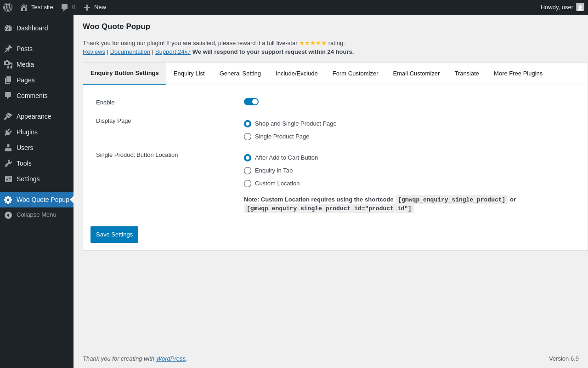Click the Save Settings button

point(114,235)
